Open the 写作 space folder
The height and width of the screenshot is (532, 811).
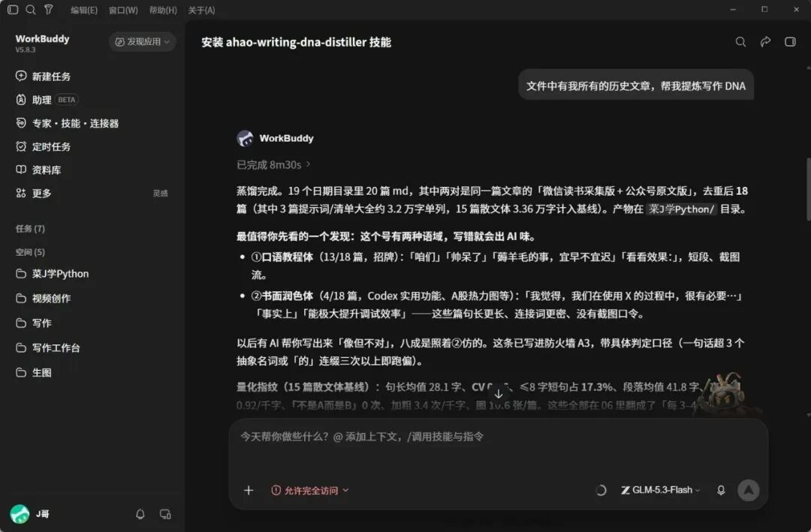click(34, 323)
